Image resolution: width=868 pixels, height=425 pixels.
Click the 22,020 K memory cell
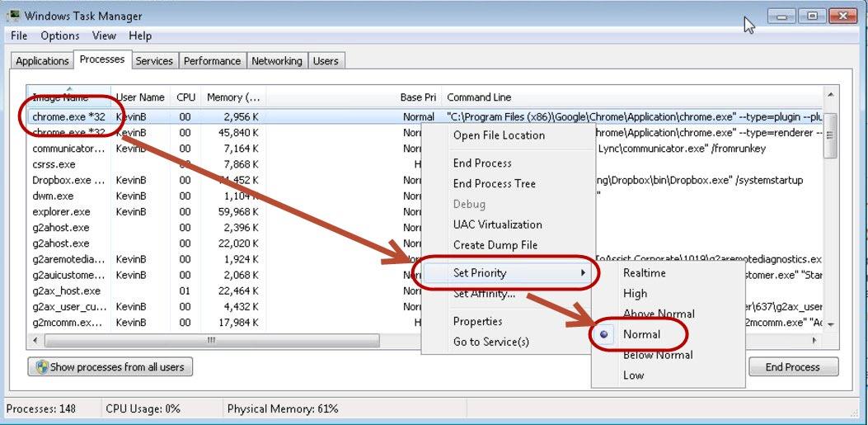coord(237,243)
